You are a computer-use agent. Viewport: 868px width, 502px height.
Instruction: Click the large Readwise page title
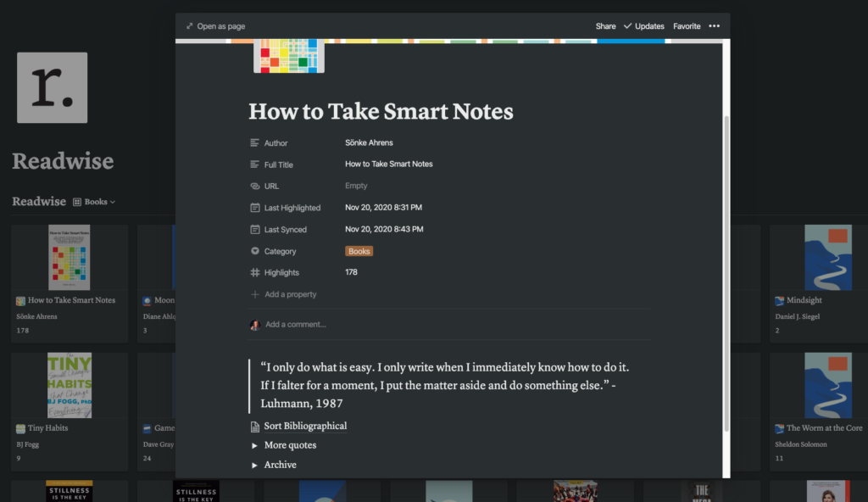pos(63,161)
